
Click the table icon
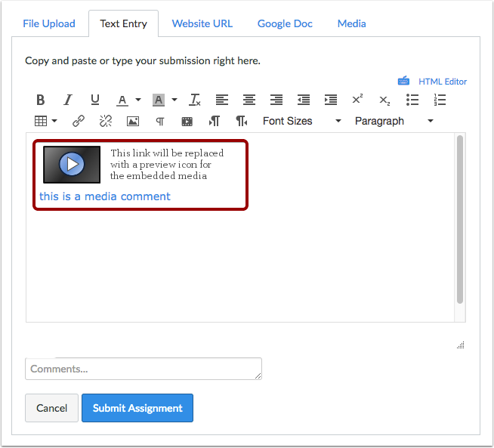pos(41,121)
